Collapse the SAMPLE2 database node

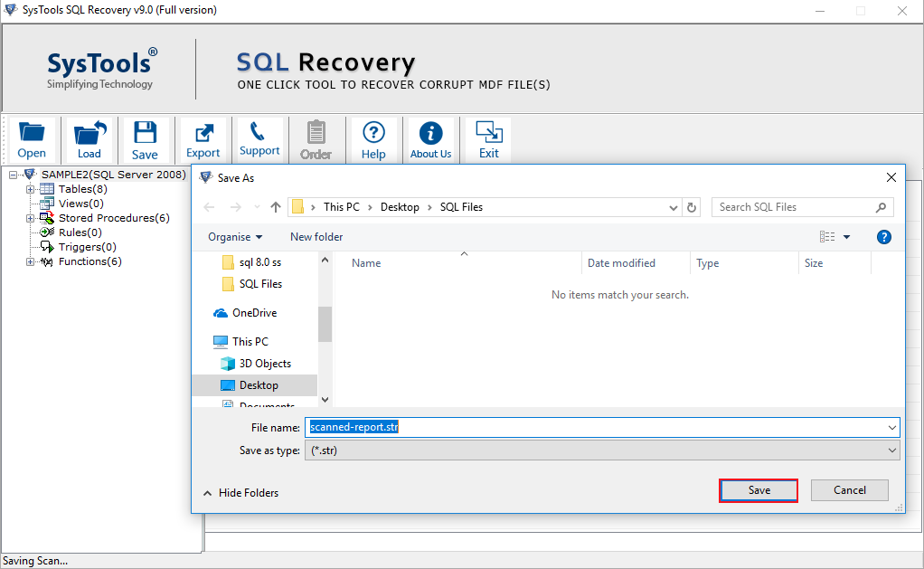(13, 175)
